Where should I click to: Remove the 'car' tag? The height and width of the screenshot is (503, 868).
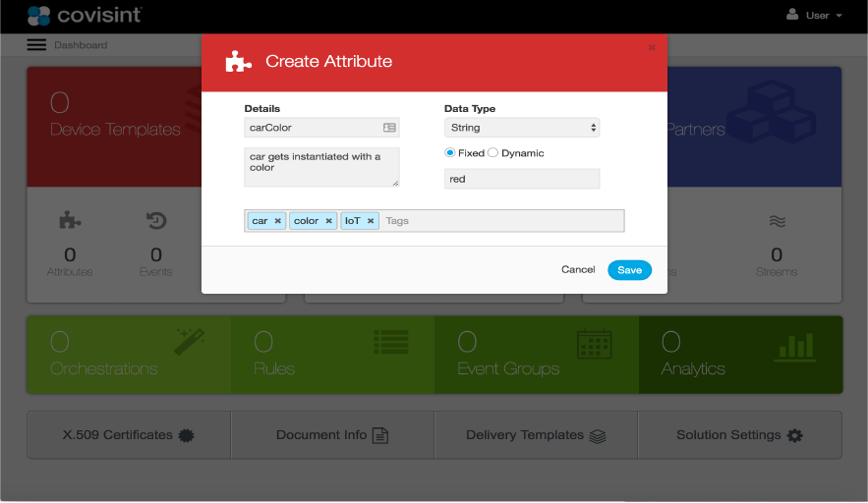click(x=278, y=221)
